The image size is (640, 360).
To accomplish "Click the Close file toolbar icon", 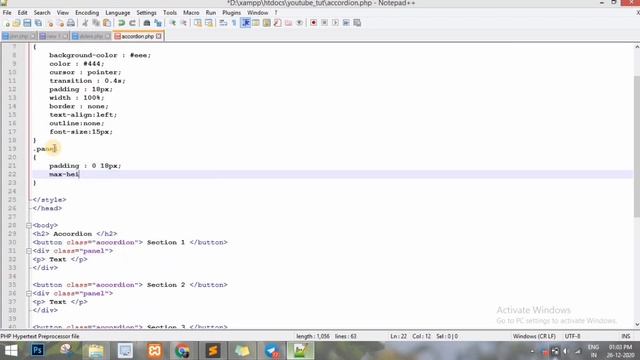I will [50, 23].
